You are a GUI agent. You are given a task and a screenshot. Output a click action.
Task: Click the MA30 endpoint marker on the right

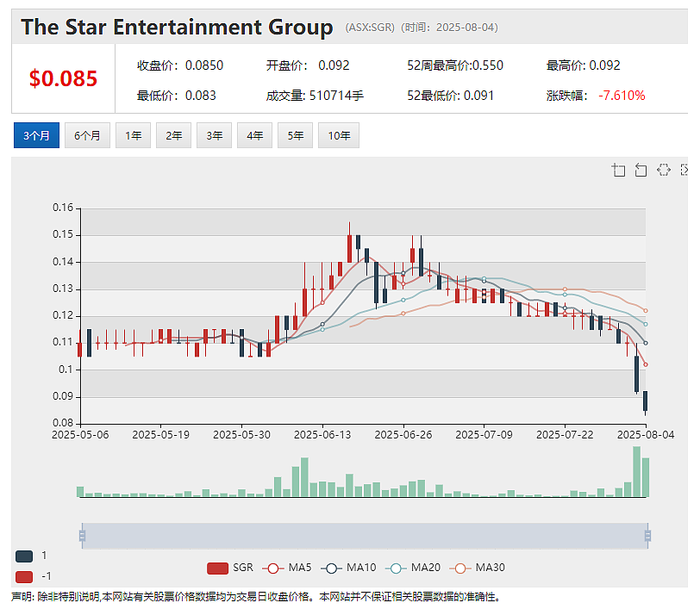[646, 310]
